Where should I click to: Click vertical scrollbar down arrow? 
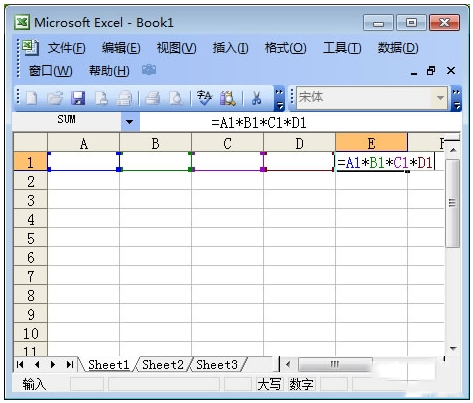tap(452, 349)
